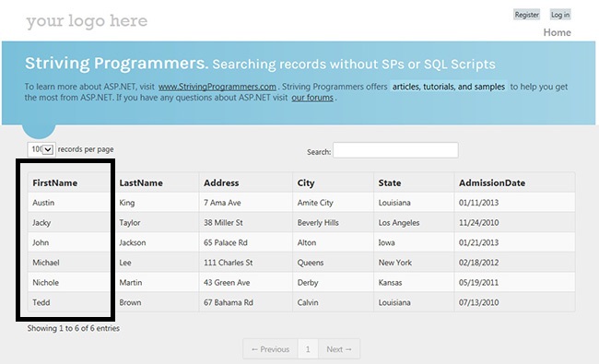Click the 'your logo here' site logo
The width and height of the screenshot is (599, 364).
tap(87, 21)
